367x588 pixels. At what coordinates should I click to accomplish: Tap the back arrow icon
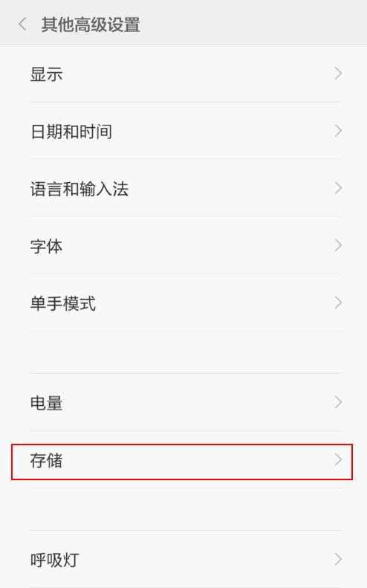tap(22, 25)
